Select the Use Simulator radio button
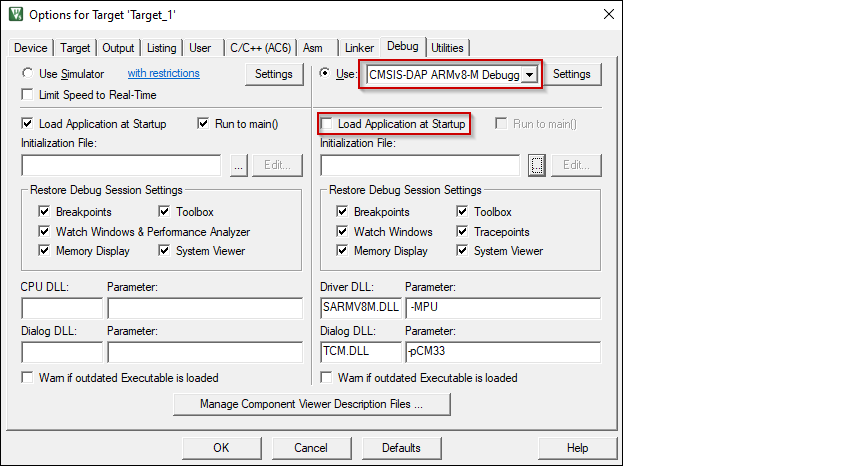 click(28, 74)
